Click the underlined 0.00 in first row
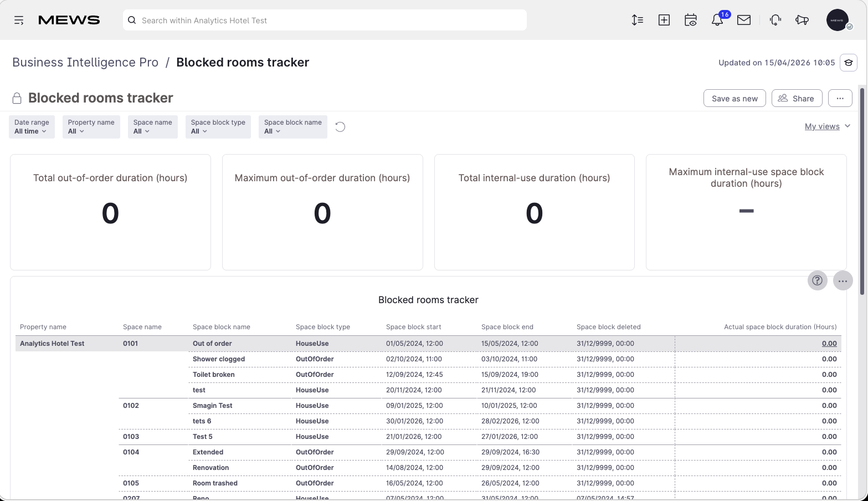This screenshot has height=501, width=868. tap(829, 344)
